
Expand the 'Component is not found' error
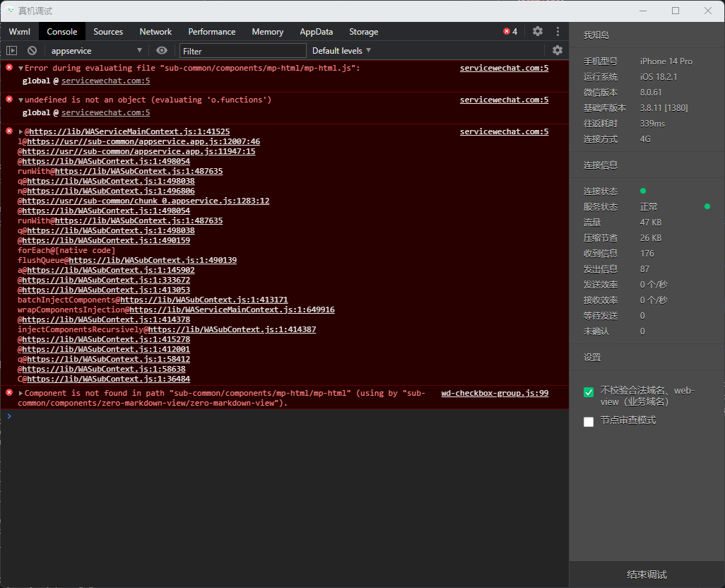(x=20, y=394)
